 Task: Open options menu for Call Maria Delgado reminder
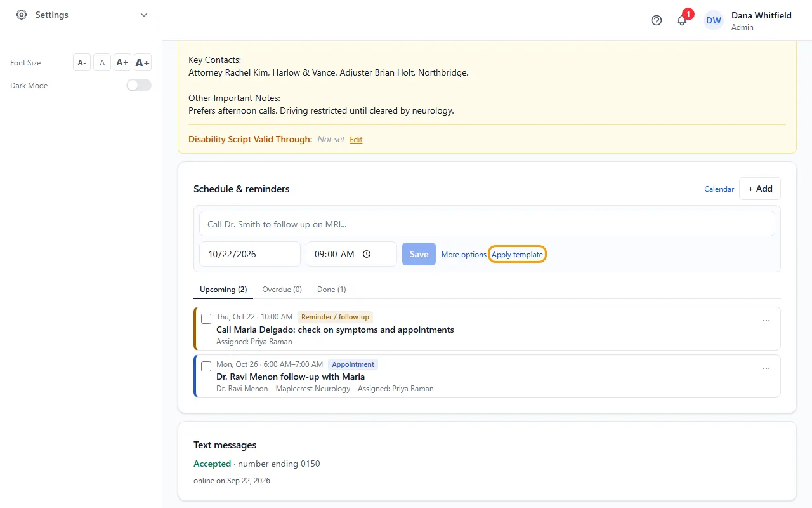766,321
